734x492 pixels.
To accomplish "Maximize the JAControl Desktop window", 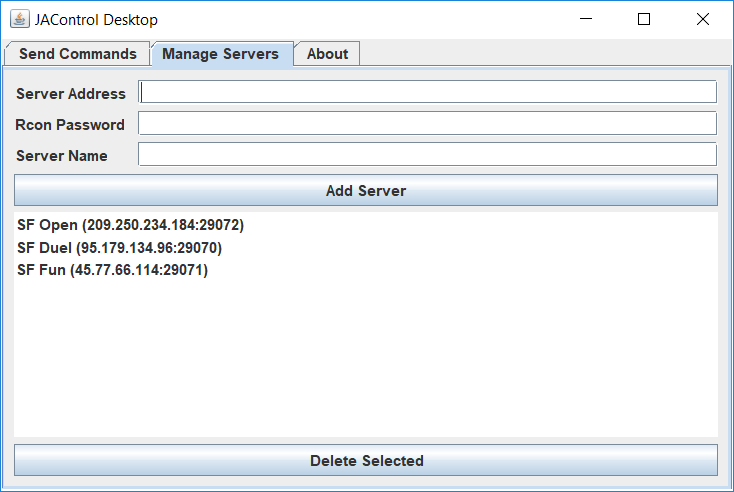I will [644, 19].
